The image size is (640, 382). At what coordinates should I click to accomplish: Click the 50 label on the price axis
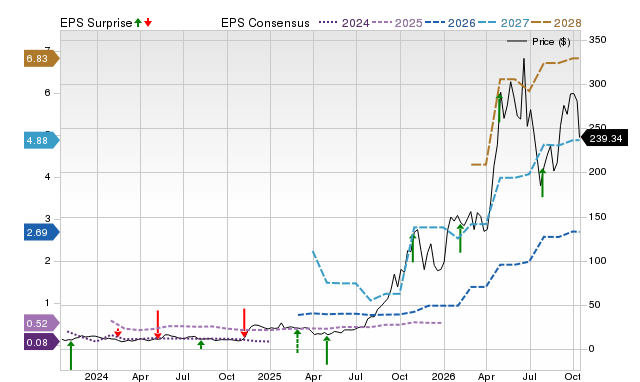click(595, 305)
